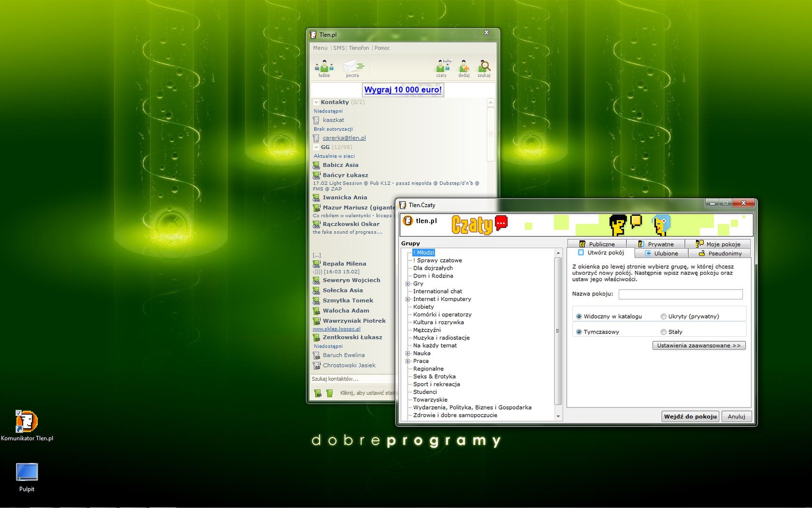Select Widoczny w katalogu radio button
Screen dimensions: 812x508
579,316
